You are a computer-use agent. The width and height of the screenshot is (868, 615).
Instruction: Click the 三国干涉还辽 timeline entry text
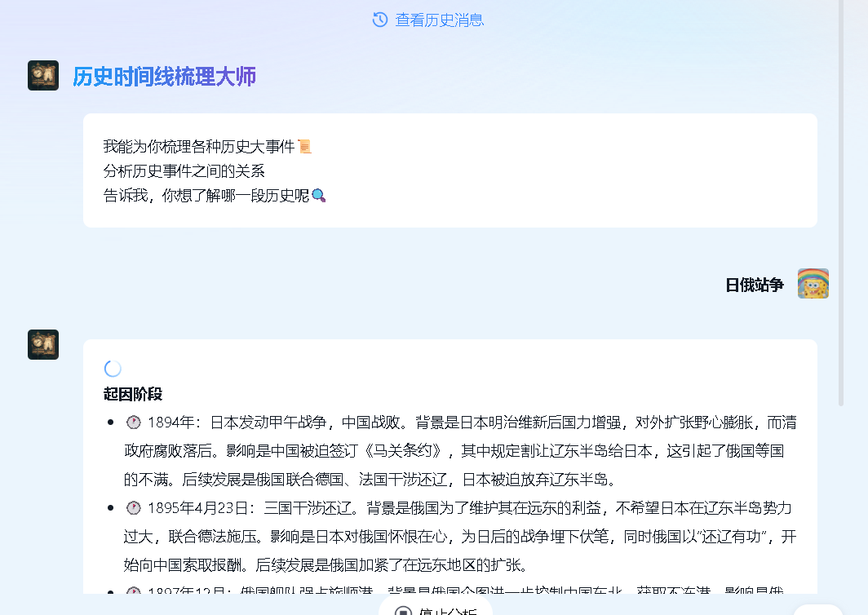coord(457,536)
